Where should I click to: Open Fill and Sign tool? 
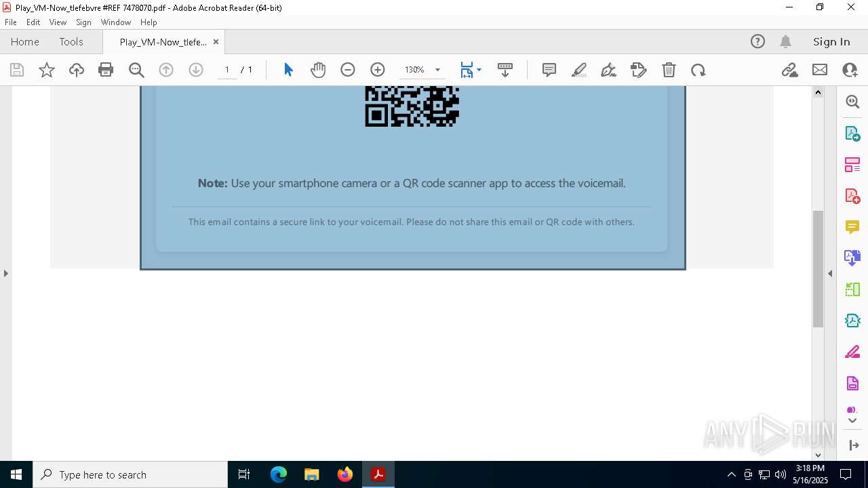[x=639, y=70]
